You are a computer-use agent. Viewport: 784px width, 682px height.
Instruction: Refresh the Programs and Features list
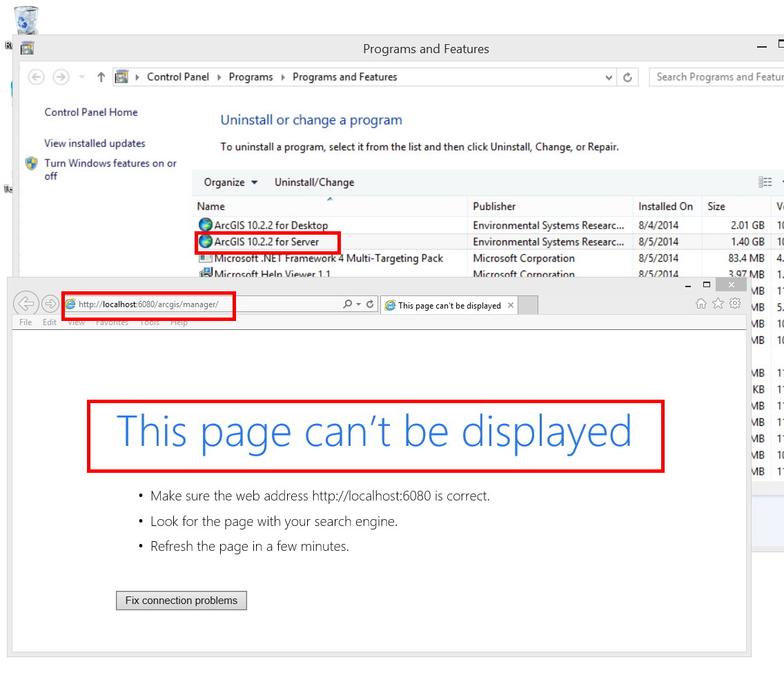pyautogui.click(x=627, y=77)
